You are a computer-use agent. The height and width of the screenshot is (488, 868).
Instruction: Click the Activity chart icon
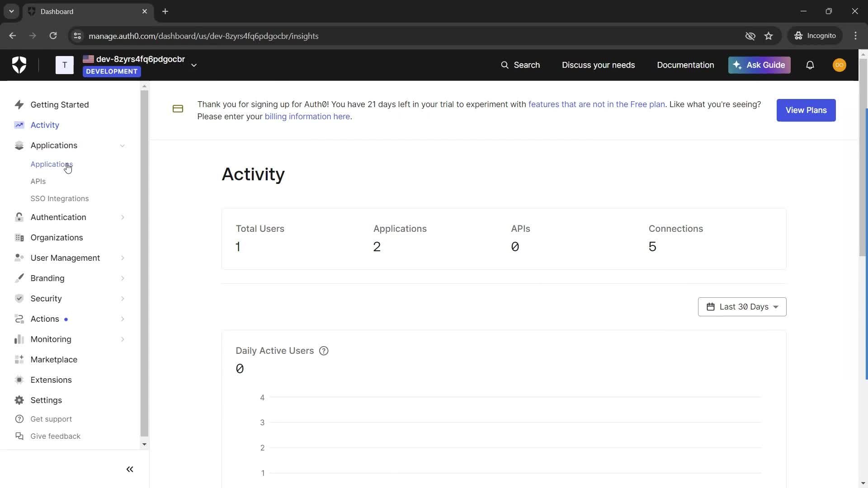pyautogui.click(x=19, y=125)
